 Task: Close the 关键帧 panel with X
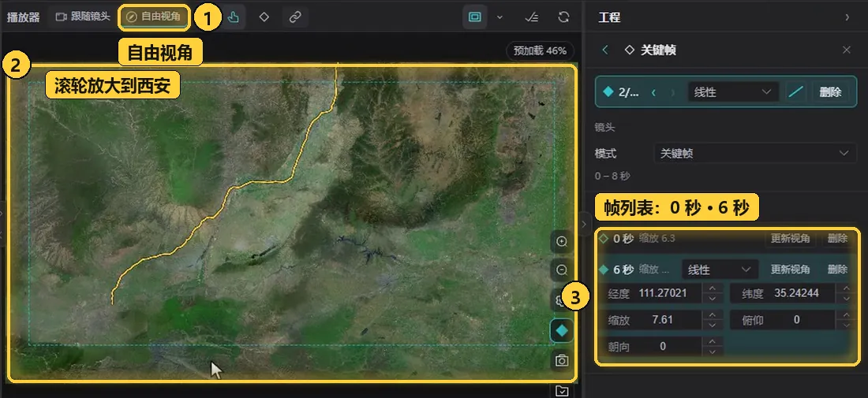click(x=847, y=50)
